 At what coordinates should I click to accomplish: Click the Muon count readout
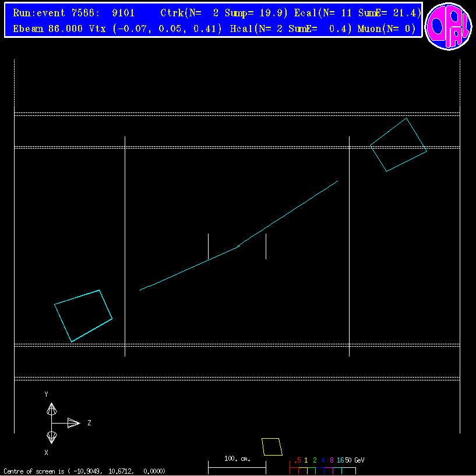click(x=387, y=29)
